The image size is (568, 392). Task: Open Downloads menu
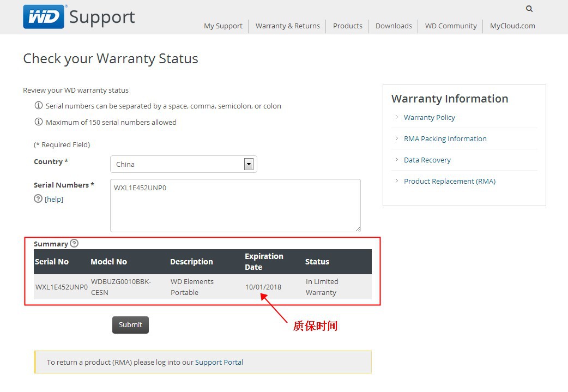(394, 26)
